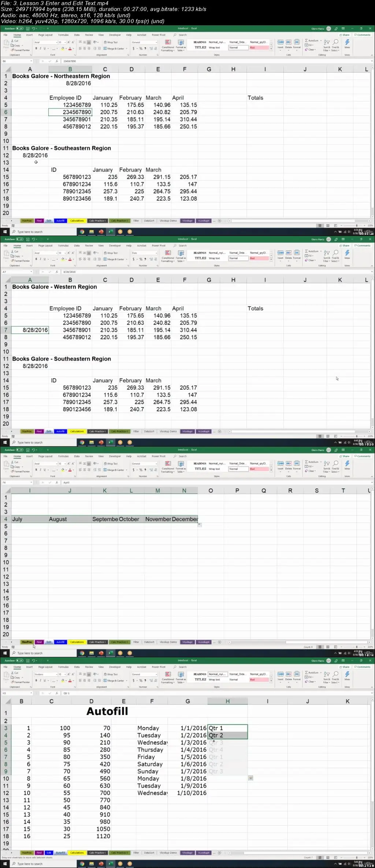The image size is (375, 868).
Task: Click Excel taskbar icon below the Autofill window
Action: [x=111, y=864]
